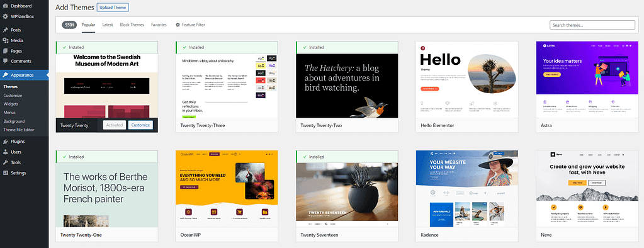
Task: Click the 5501 theme count badge
Action: coord(69,25)
